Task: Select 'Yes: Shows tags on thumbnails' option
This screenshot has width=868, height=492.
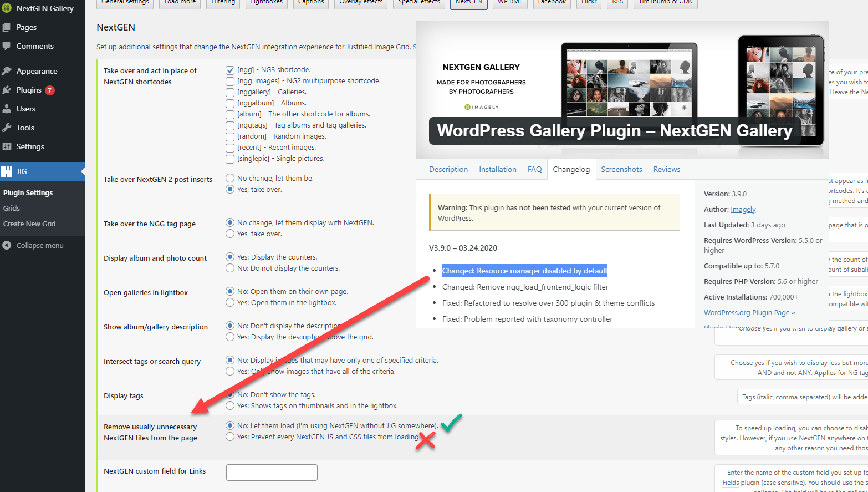Action: [230, 405]
